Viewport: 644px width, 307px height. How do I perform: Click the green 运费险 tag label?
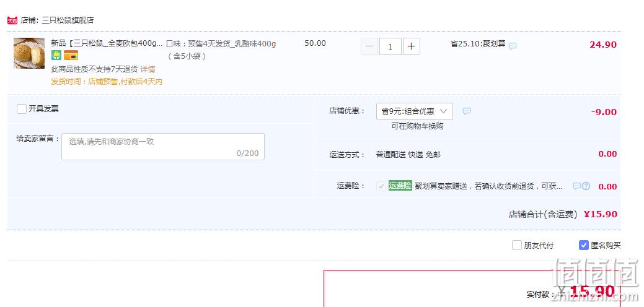pyautogui.click(x=400, y=186)
